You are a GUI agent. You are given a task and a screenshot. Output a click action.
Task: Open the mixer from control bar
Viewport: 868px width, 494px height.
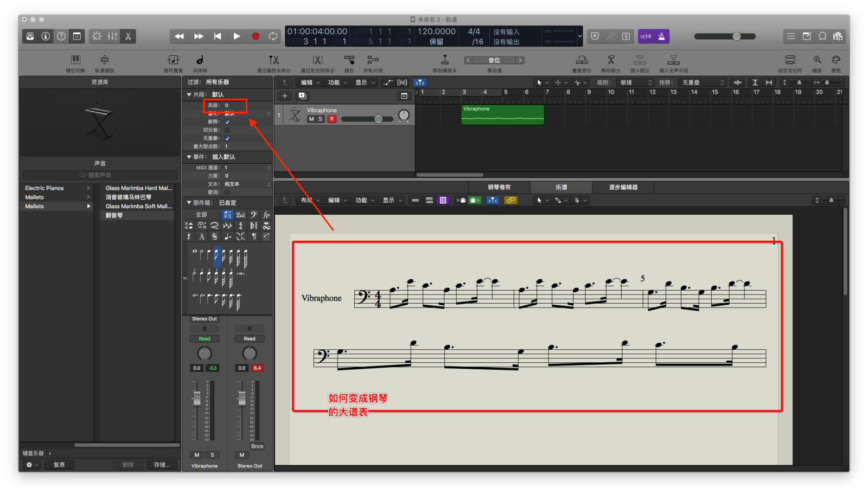(112, 36)
